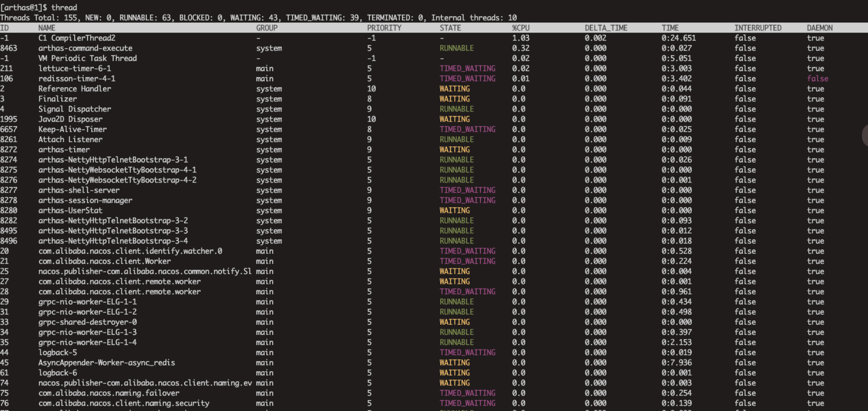The height and width of the screenshot is (411, 868).
Task: Click the INTERRUPTED column header
Action: point(758,28)
